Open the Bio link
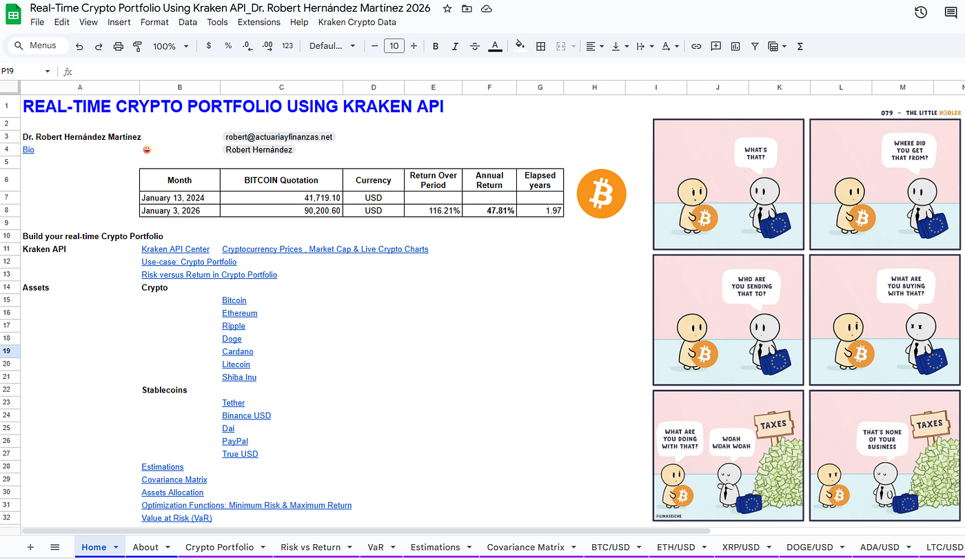Image resolution: width=965 pixels, height=560 pixels. point(28,149)
